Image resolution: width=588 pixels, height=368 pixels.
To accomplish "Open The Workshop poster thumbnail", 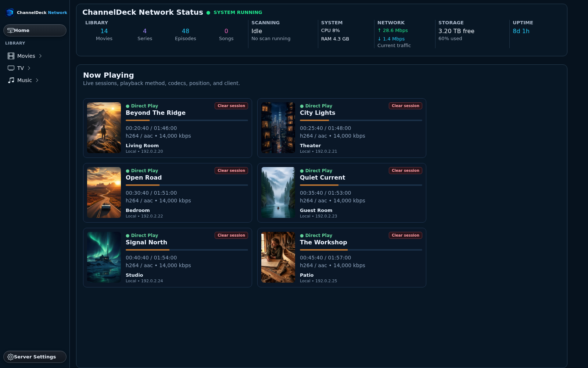I will [278, 257].
